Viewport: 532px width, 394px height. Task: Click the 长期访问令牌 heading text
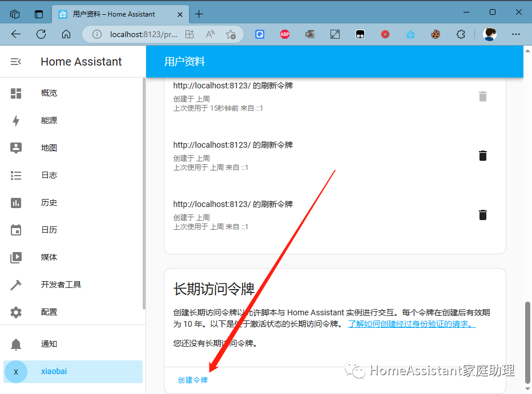coord(213,289)
